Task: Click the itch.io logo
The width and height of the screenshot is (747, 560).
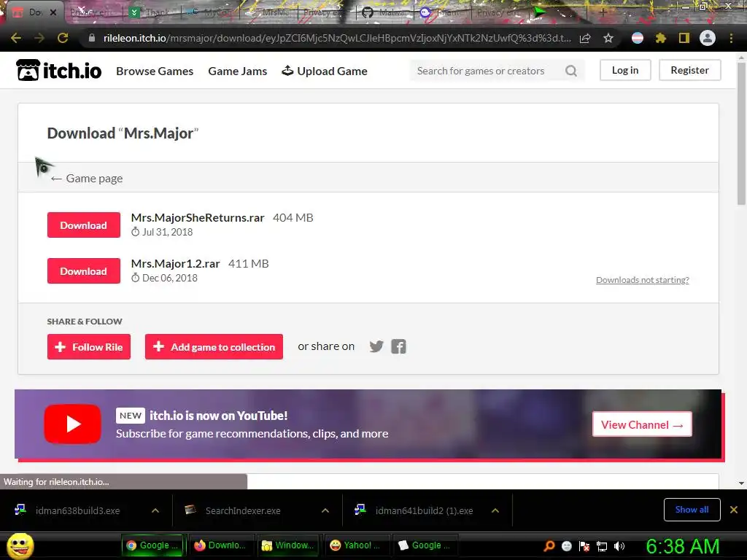Action: tap(58, 71)
